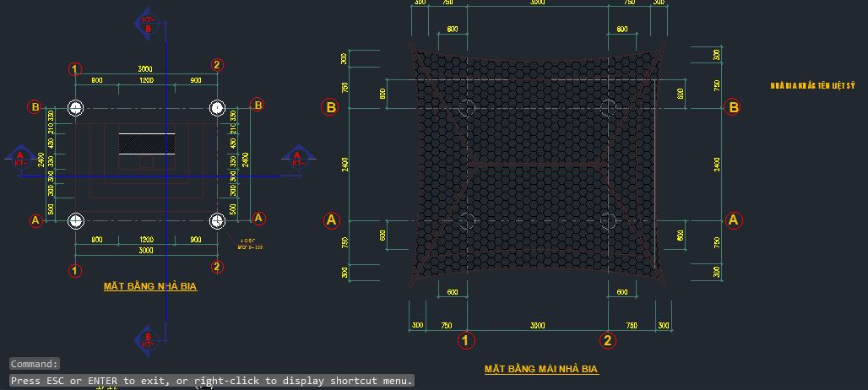The image size is (868, 390).
Task: Select the 2400 dimension left of the roof plan
Action: [344, 165]
